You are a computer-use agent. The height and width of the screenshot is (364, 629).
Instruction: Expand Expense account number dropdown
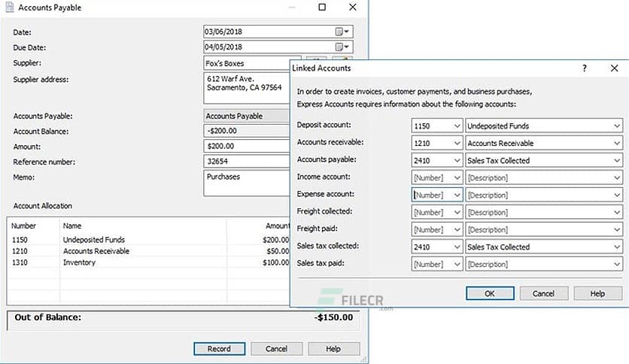(x=457, y=195)
